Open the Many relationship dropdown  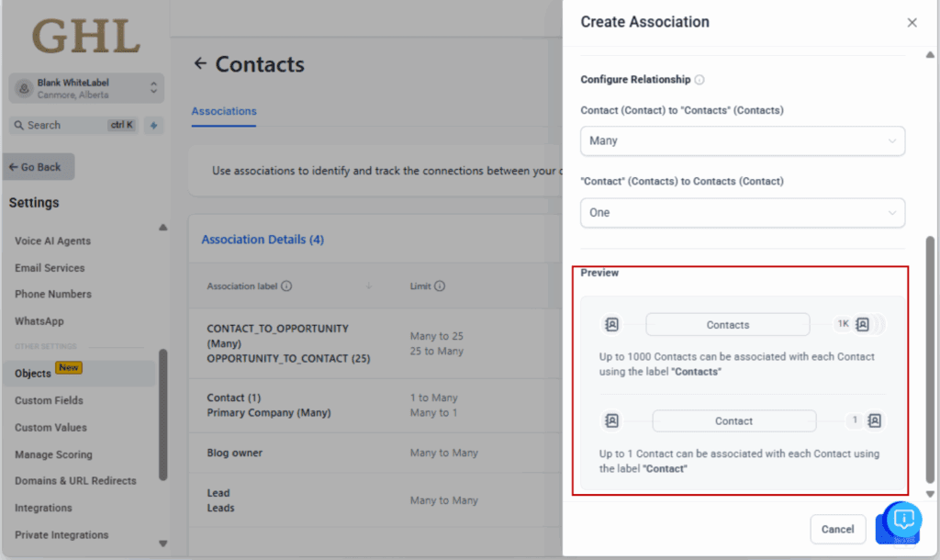(743, 141)
